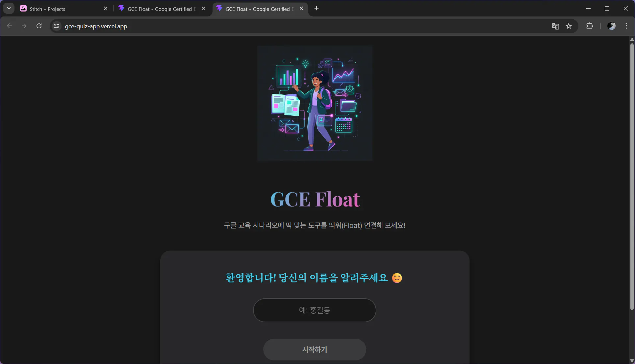Click the 시작하기 start button

click(x=315, y=350)
